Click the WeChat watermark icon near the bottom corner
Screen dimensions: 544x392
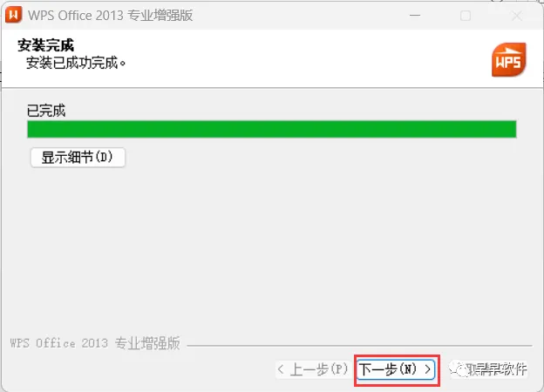click(459, 369)
